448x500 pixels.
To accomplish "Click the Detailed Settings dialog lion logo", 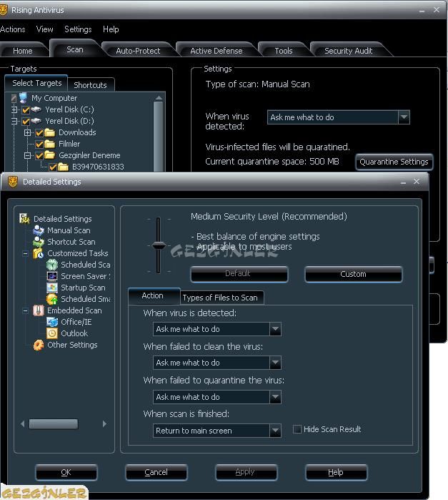I will point(13,182).
